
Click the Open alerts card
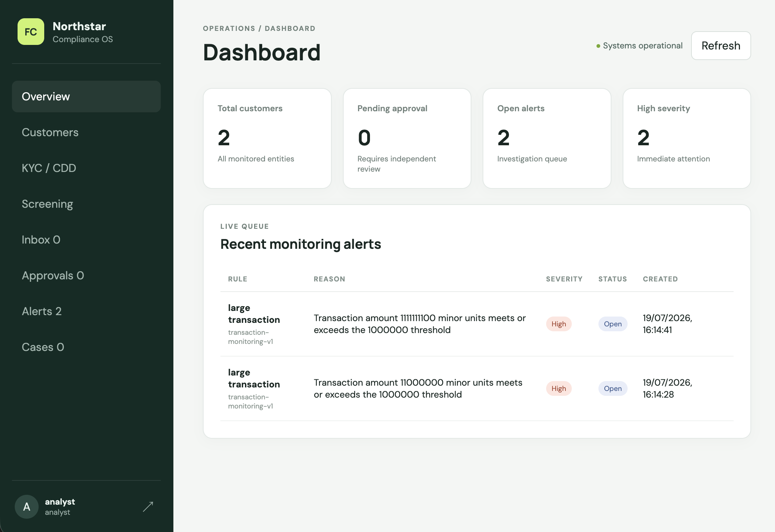[547, 138]
